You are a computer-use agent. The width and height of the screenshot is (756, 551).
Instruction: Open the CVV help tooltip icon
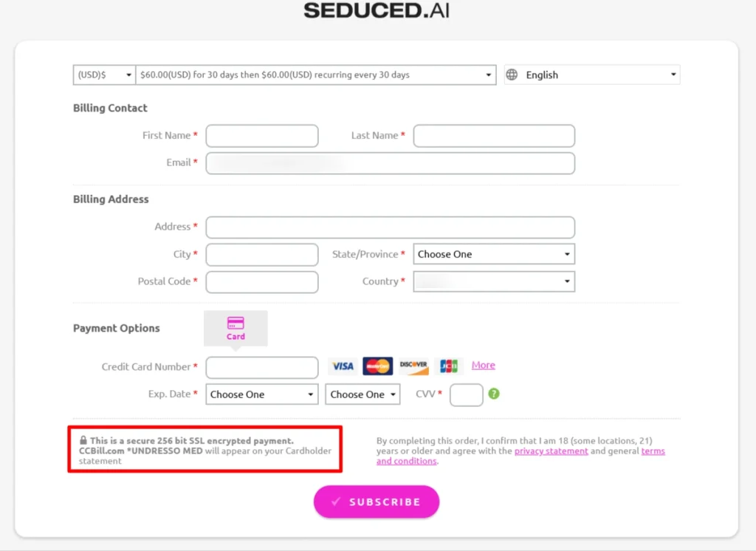(x=493, y=395)
